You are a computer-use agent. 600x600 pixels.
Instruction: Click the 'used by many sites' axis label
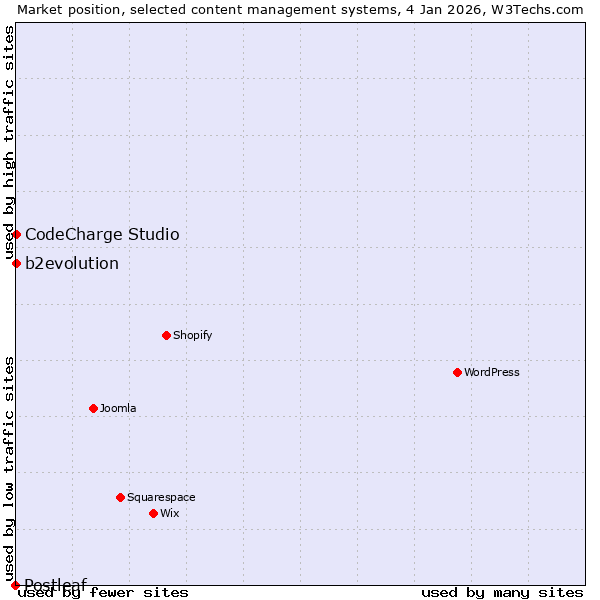502,593
